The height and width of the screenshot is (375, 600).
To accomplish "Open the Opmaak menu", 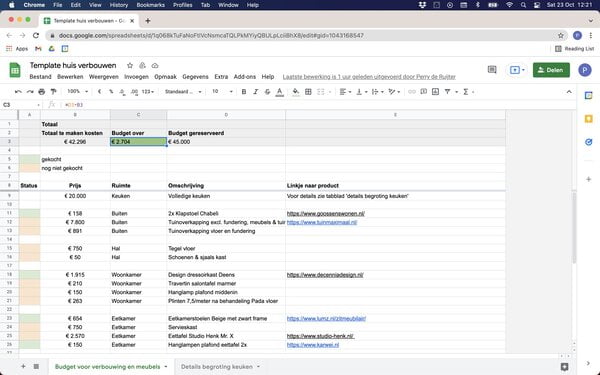I will pos(165,77).
